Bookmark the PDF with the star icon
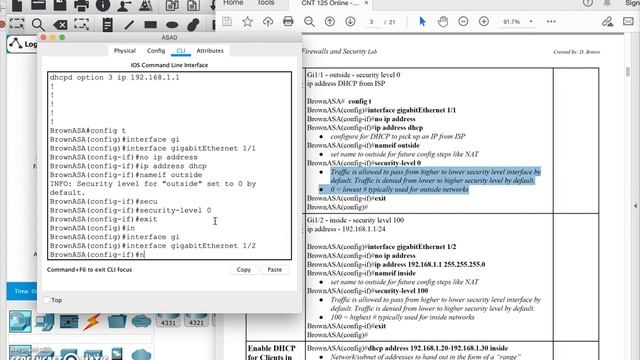 coord(247,22)
